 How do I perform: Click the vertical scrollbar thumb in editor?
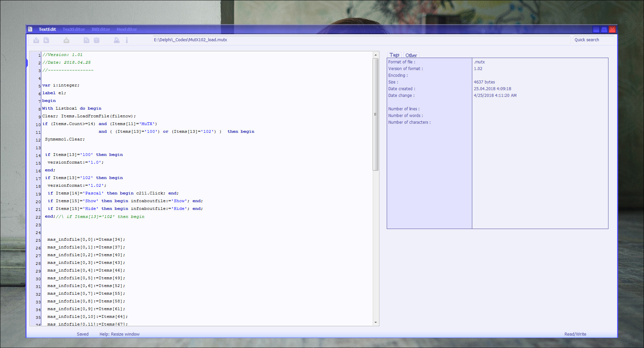[x=376, y=114]
